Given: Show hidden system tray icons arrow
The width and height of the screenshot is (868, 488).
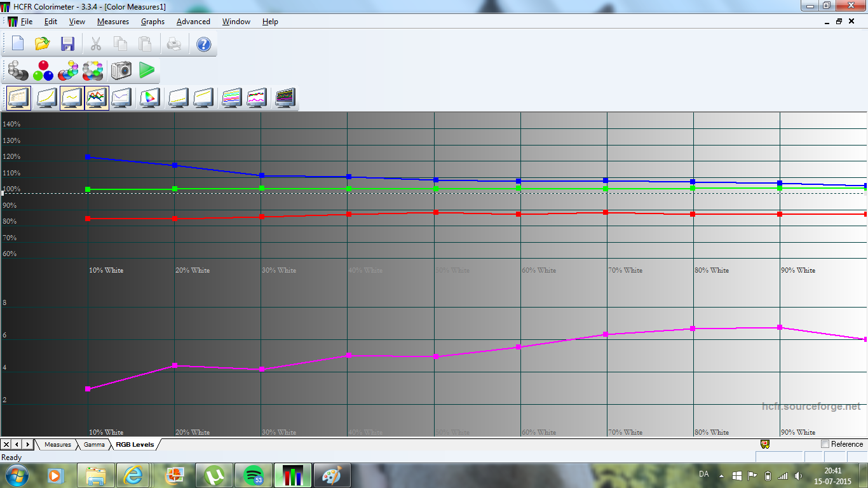Looking at the screenshot, I should point(721,475).
